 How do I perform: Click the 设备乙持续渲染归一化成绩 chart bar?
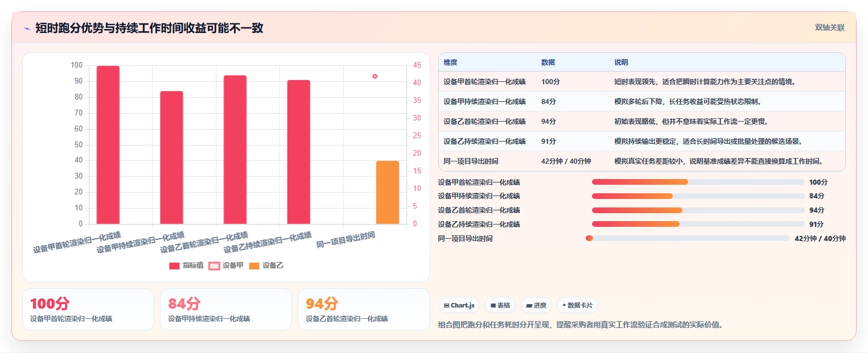pos(299,152)
